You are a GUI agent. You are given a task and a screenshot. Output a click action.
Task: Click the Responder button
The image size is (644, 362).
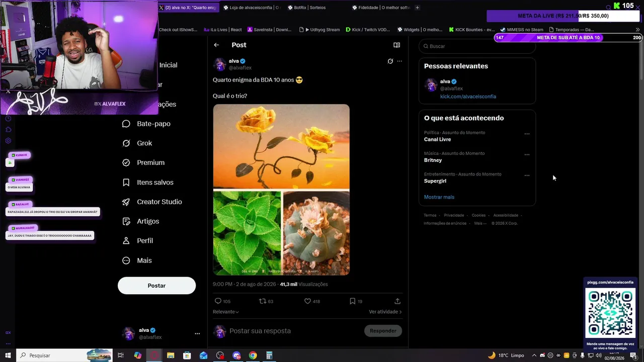[383, 331]
